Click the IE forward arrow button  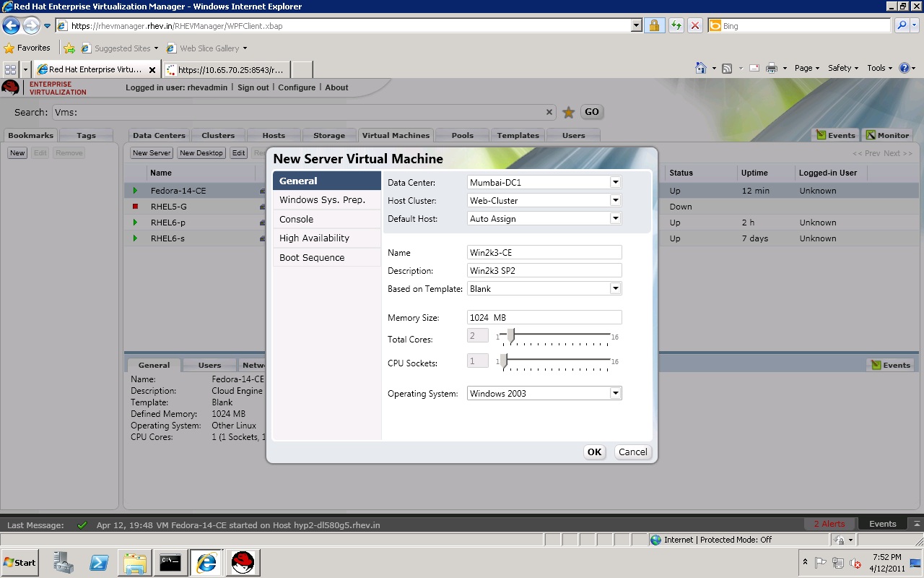tap(30, 26)
